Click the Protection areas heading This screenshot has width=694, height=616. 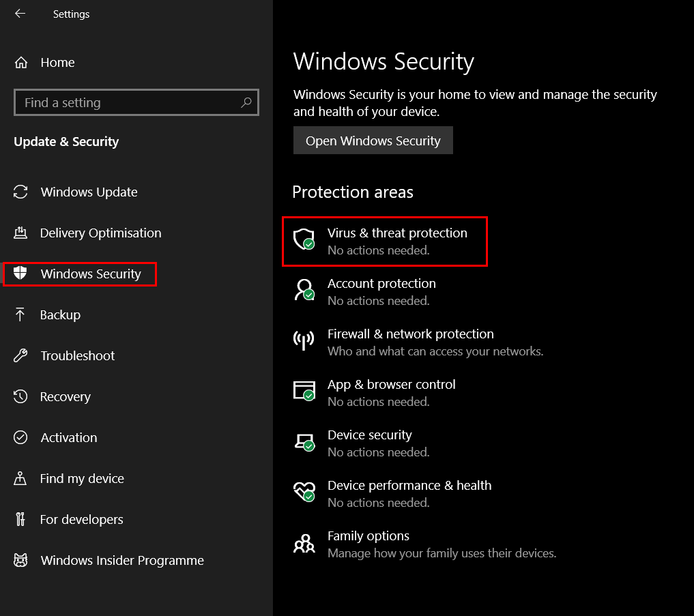click(x=353, y=192)
